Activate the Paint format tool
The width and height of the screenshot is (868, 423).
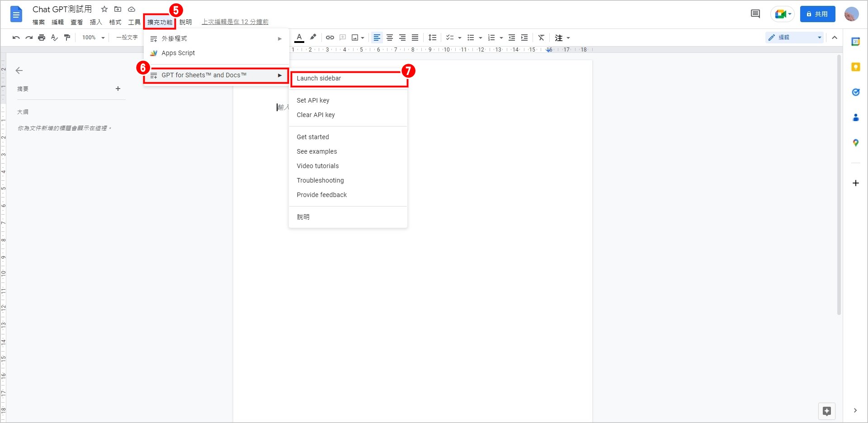[x=67, y=38]
